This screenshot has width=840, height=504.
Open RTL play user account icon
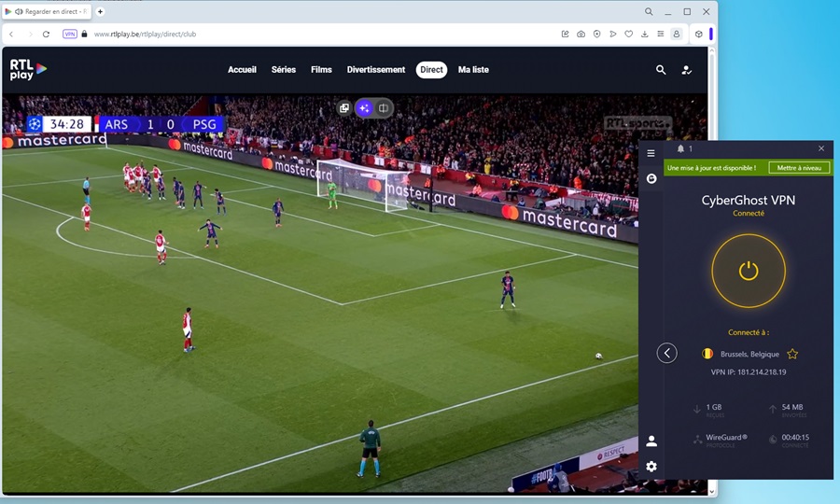[687, 70]
